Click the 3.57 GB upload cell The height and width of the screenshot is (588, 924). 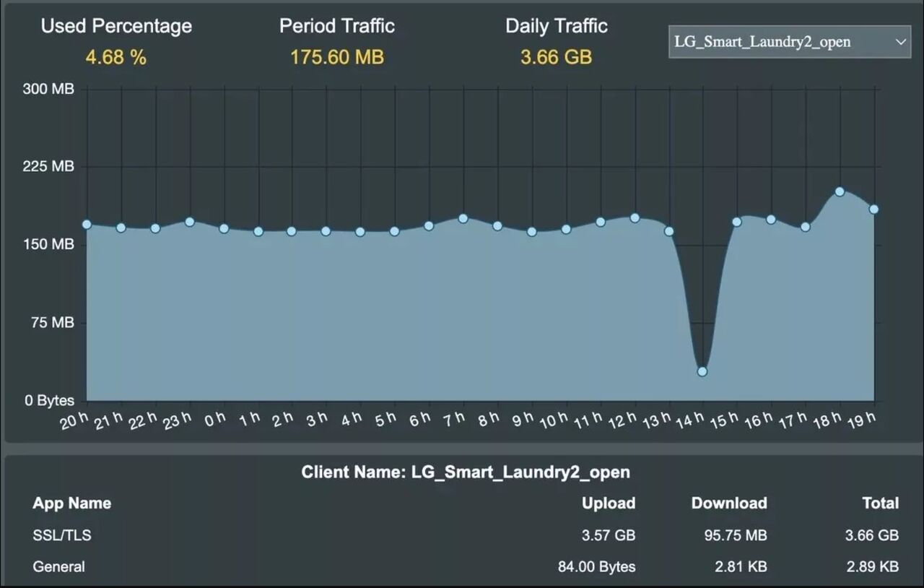pyautogui.click(x=607, y=535)
